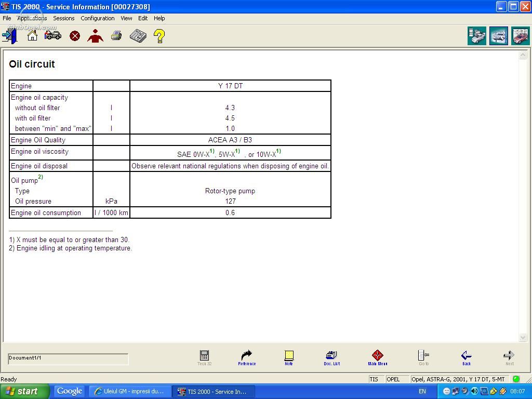
Task: Click the red circle X cancel icon
Action: pos(75,36)
